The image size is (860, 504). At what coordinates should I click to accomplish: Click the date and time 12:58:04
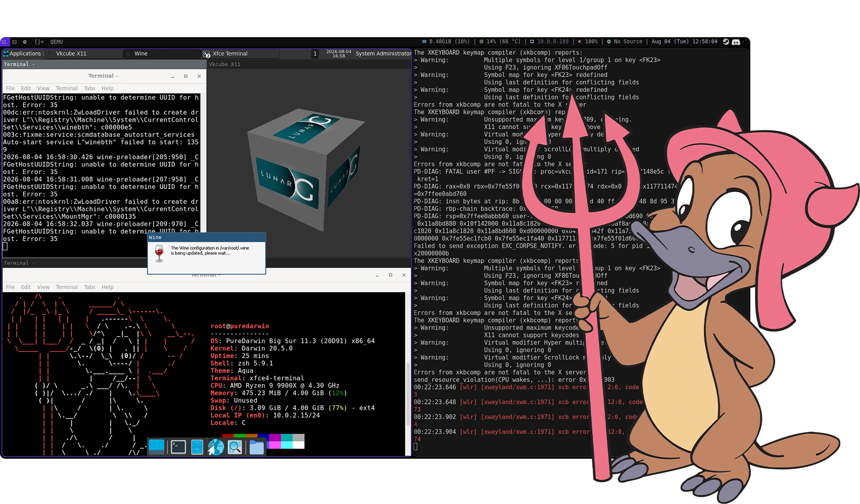click(x=684, y=42)
